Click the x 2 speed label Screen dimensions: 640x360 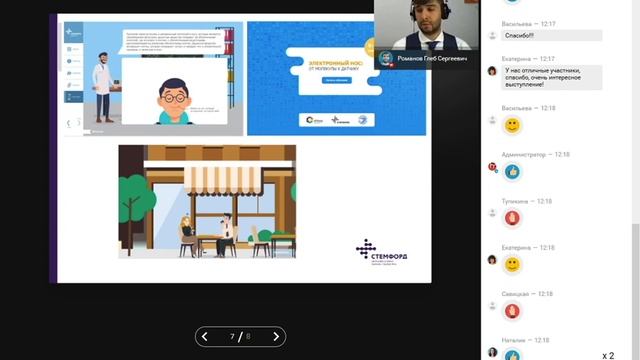(x=608, y=356)
